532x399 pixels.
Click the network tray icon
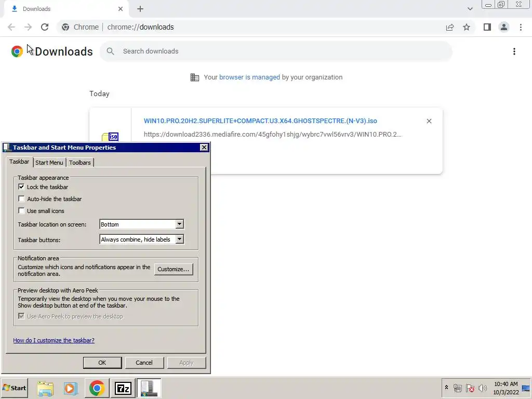click(x=457, y=388)
